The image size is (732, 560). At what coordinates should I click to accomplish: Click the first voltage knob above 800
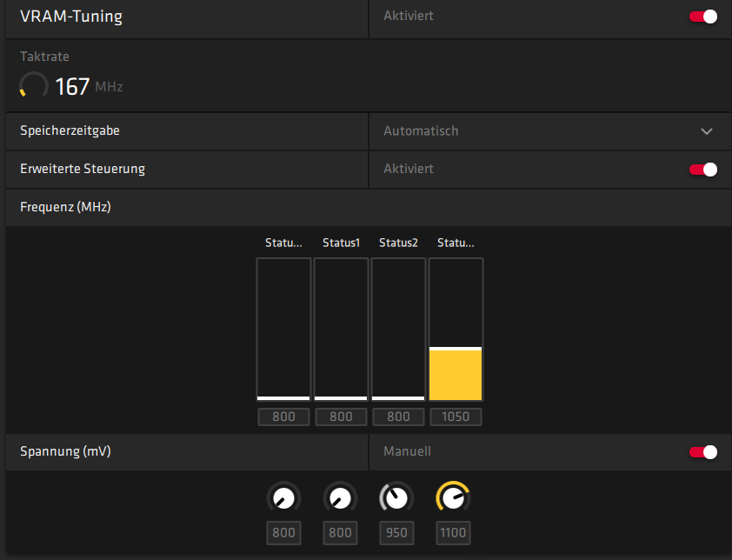click(283, 498)
